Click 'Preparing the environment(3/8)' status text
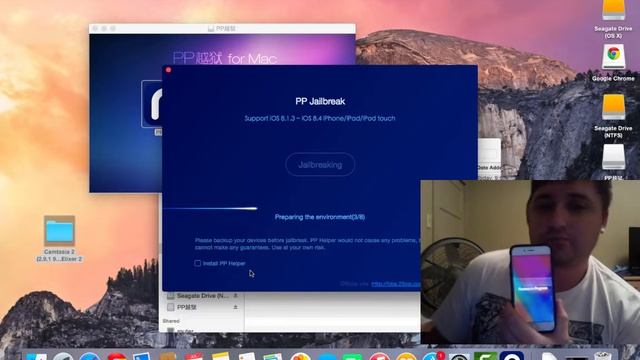640x360 pixels. coord(320,217)
